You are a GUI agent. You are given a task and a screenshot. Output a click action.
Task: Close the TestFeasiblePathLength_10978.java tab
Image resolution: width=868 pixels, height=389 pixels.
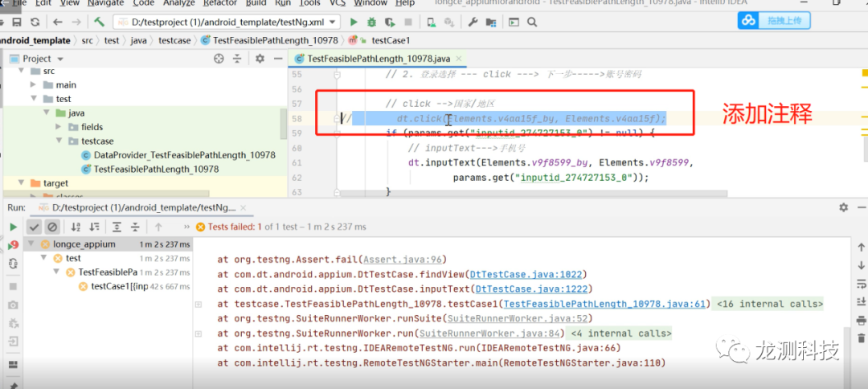458,59
